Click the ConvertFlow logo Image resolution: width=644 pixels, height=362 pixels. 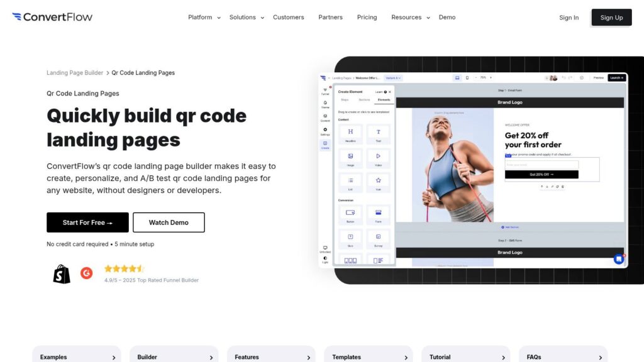point(52,17)
